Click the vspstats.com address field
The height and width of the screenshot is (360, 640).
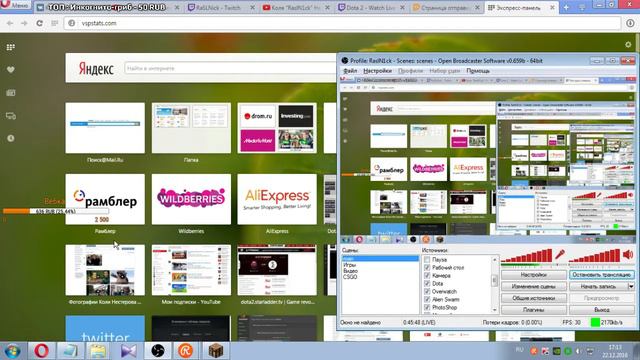(x=342, y=23)
